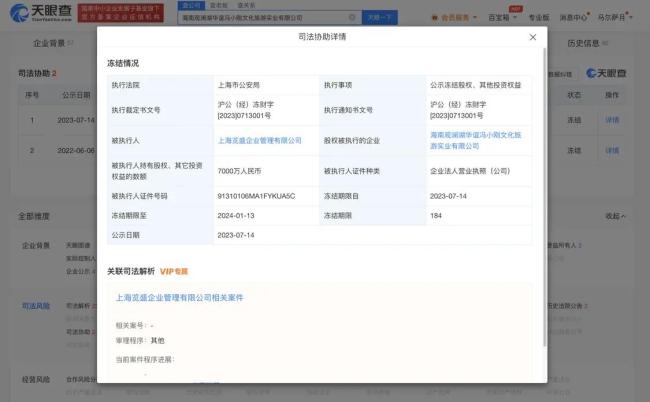Switch to the 查关系 search tab

[246, 5]
